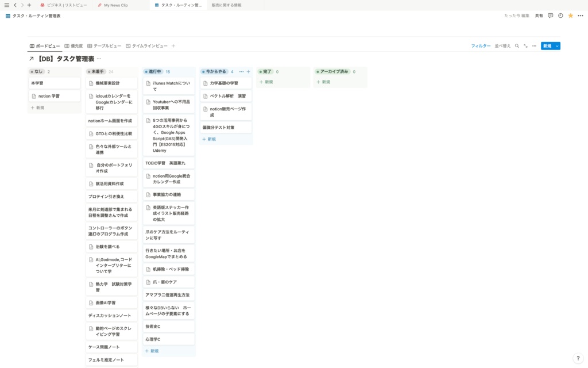
Task: Click the 今からやる status label
Action: click(x=214, y=71)
